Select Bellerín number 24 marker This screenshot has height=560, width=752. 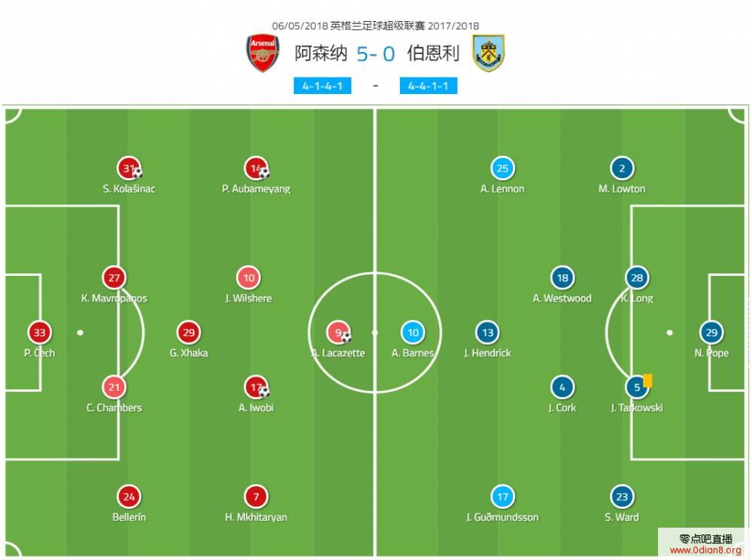[129, 497]
